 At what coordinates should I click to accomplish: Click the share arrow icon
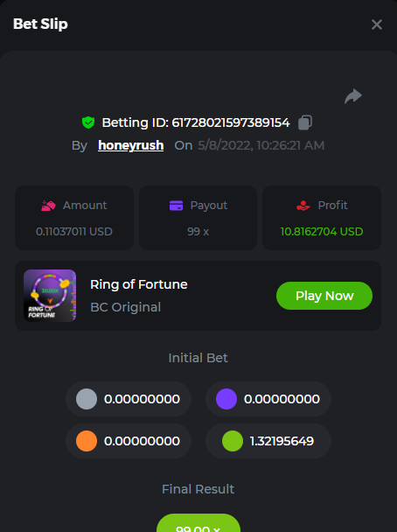353,96
